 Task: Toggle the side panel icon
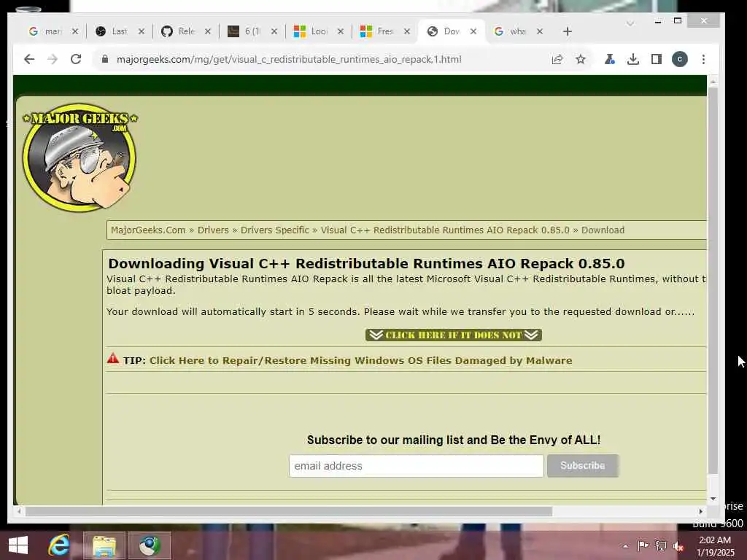[656, 59]
